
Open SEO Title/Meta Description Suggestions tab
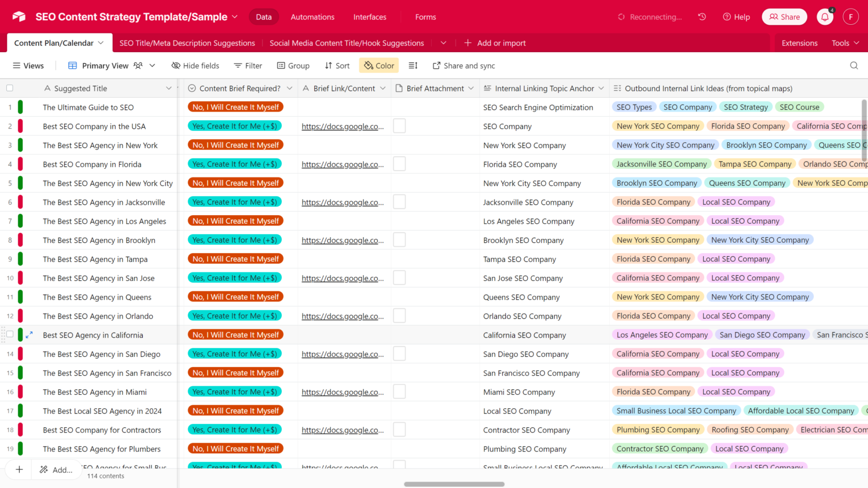pyautogui.click(x=187, y=43)
